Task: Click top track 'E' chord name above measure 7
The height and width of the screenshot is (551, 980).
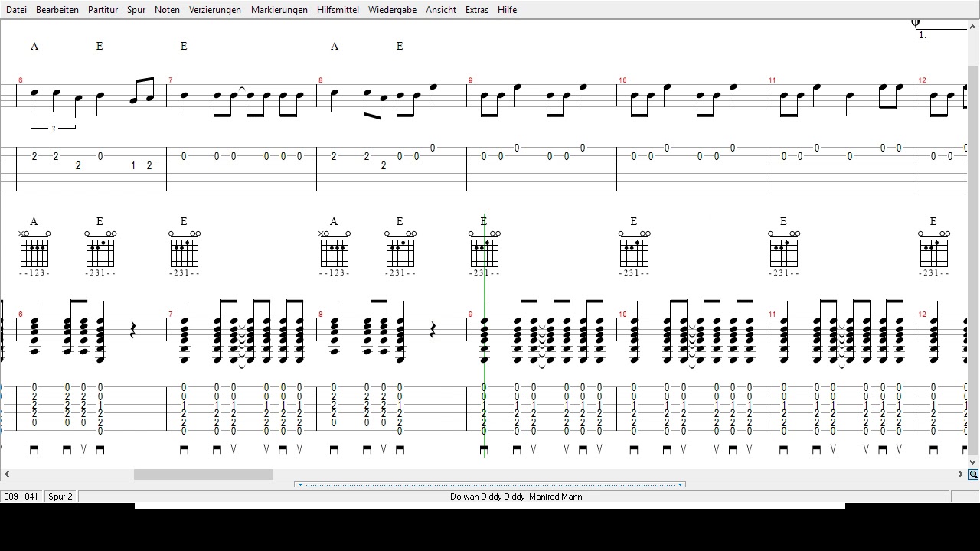Action: click(184, 46)
